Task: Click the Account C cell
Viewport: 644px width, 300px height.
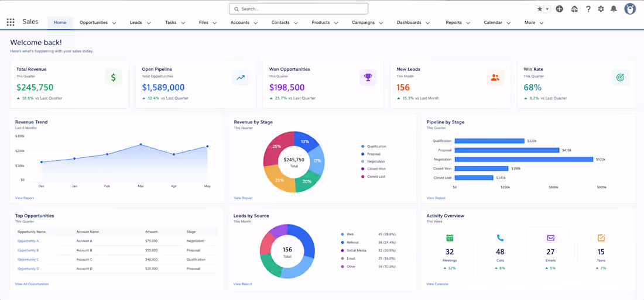Action: point(84,260)
